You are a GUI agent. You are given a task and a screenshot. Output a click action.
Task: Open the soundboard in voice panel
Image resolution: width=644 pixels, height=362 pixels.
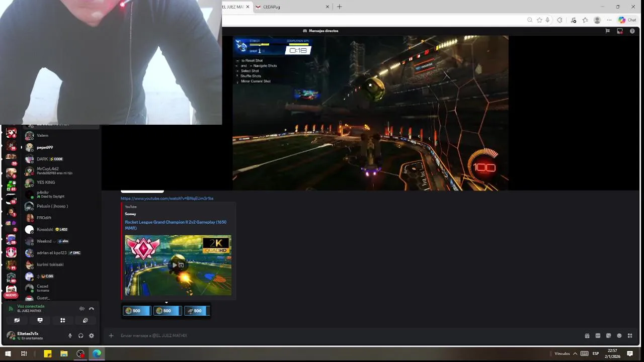[x=85, y=320]
